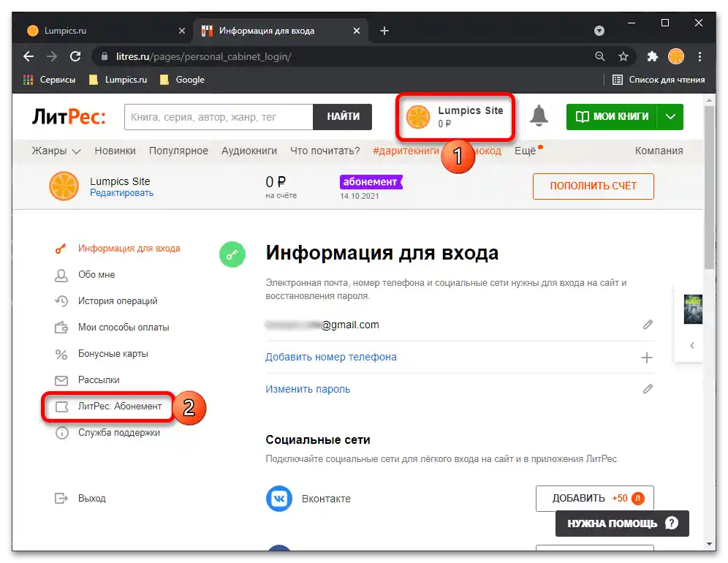Click the pencil icon beside Изменить пароль

click(x=648, y=389)
